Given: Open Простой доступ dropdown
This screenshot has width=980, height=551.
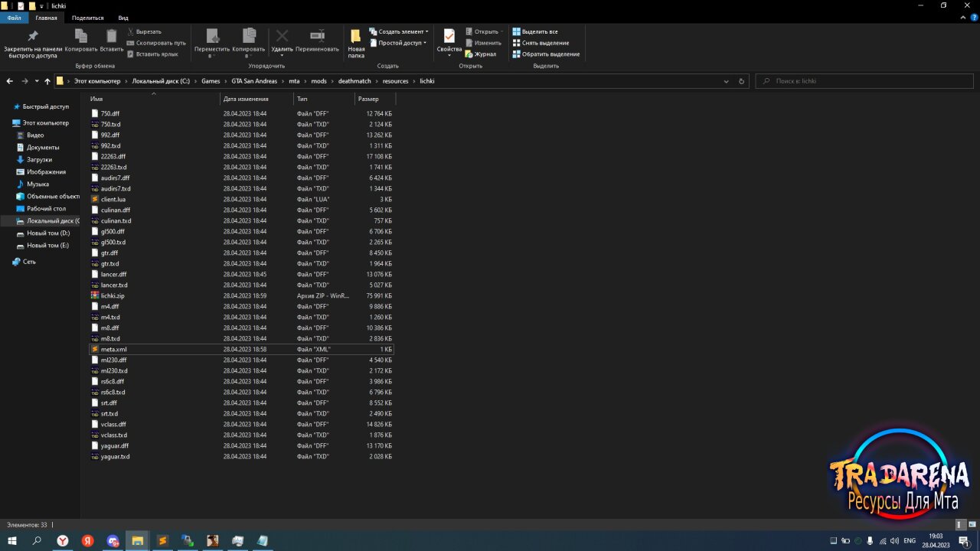Looking at the screenshot, I should click(x=397, y=43).
